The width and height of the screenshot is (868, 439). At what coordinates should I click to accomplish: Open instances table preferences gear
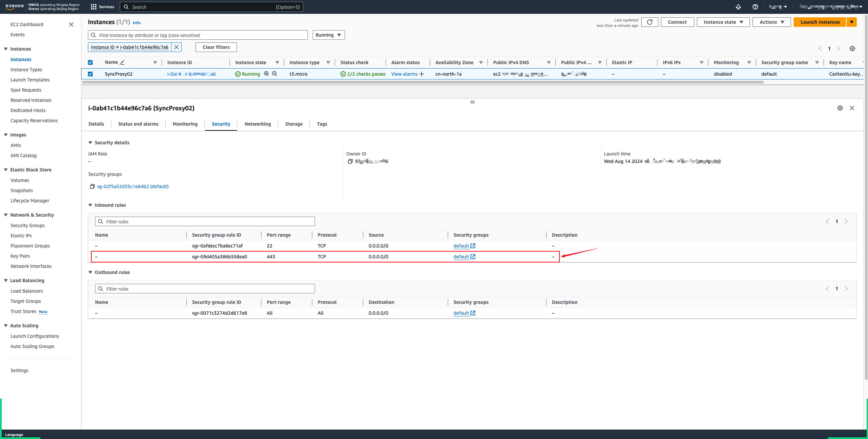[x=852, y=49]
